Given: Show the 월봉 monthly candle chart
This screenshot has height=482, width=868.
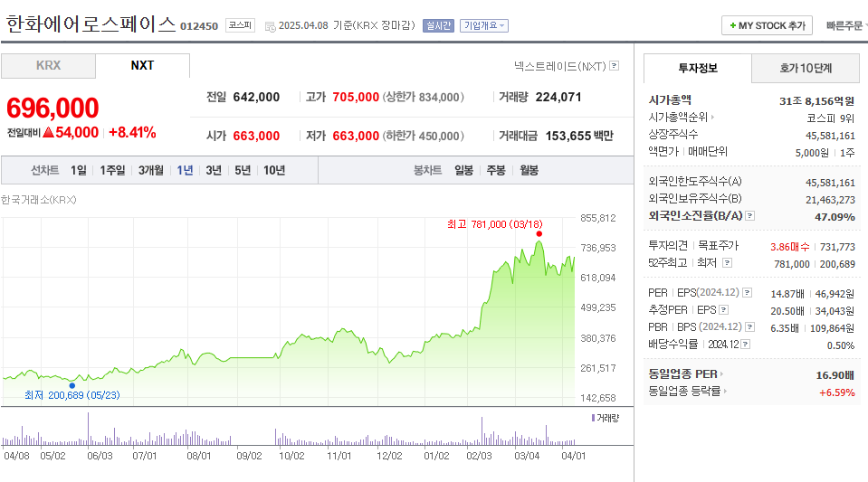Looking at the screenshot, I should pos(529,170).
